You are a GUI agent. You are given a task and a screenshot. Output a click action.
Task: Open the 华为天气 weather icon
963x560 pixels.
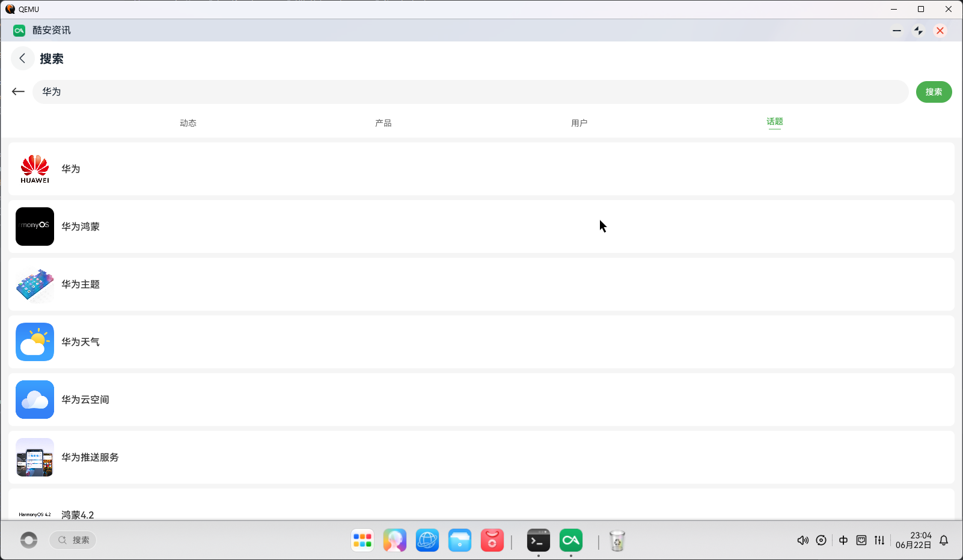point(35,342)
